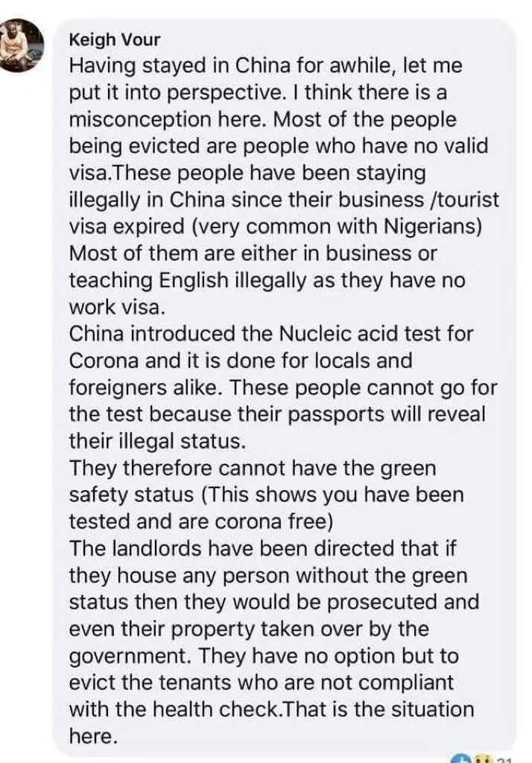Click the line "Corona and it is done for locals and"

(241, 361)
